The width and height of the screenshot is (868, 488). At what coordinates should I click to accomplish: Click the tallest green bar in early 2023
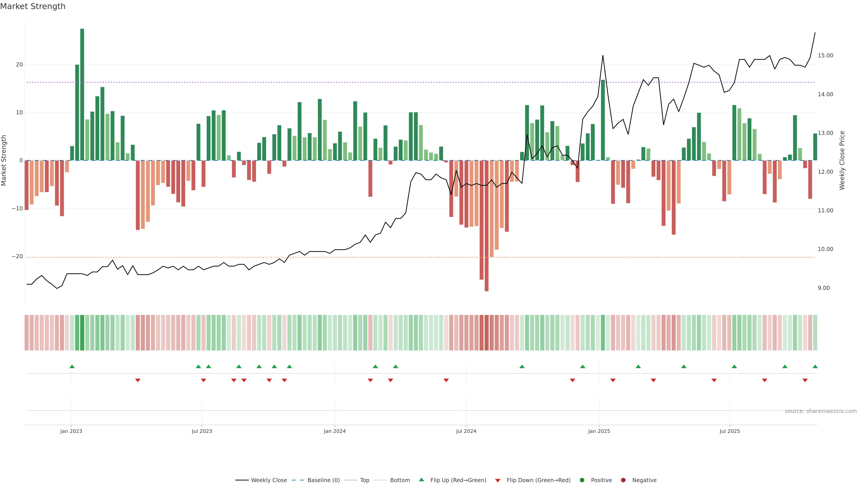(82, 94)
